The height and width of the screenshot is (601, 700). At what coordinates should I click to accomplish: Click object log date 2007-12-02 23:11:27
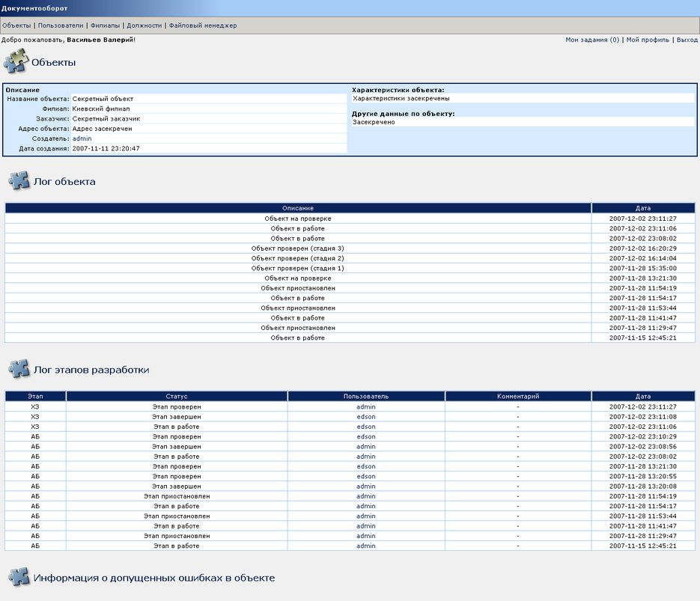643,219
